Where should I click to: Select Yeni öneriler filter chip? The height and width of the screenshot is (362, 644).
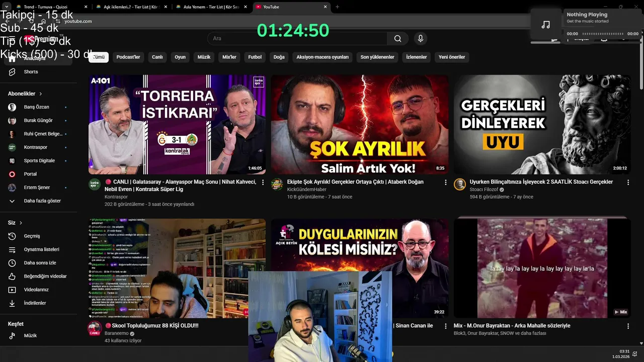pyautogui.click(x=452, y=57)
